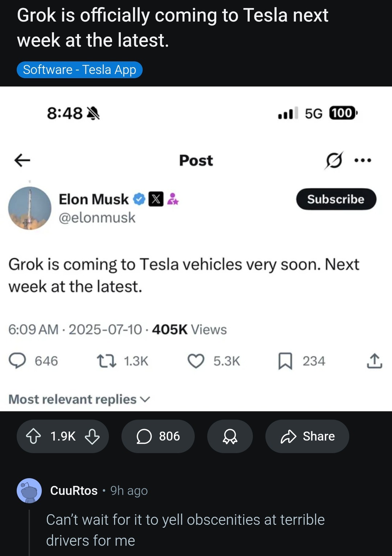Tap the back arrow to leave the post
392x556 pixels.
coord(21,161)
